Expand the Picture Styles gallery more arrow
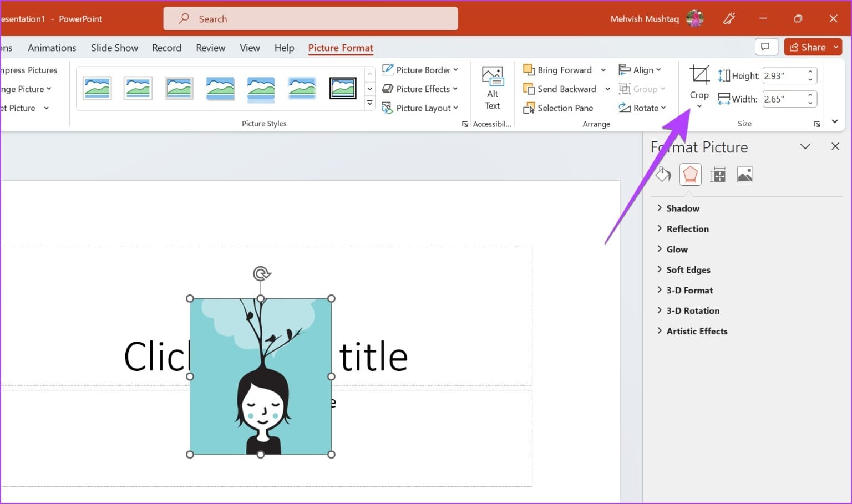This screenshot has width=852, height=504. pos(370,103)
